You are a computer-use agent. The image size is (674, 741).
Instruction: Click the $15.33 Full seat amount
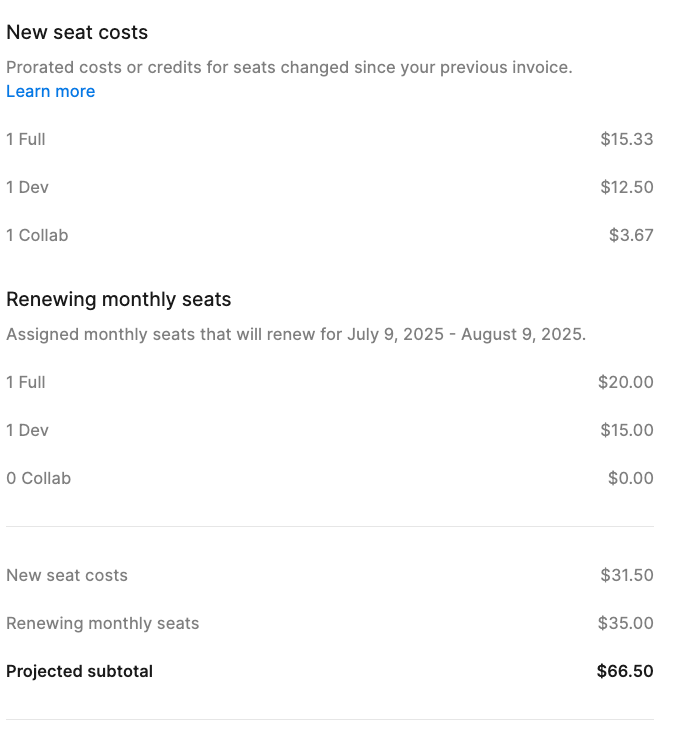coord(627,139)
